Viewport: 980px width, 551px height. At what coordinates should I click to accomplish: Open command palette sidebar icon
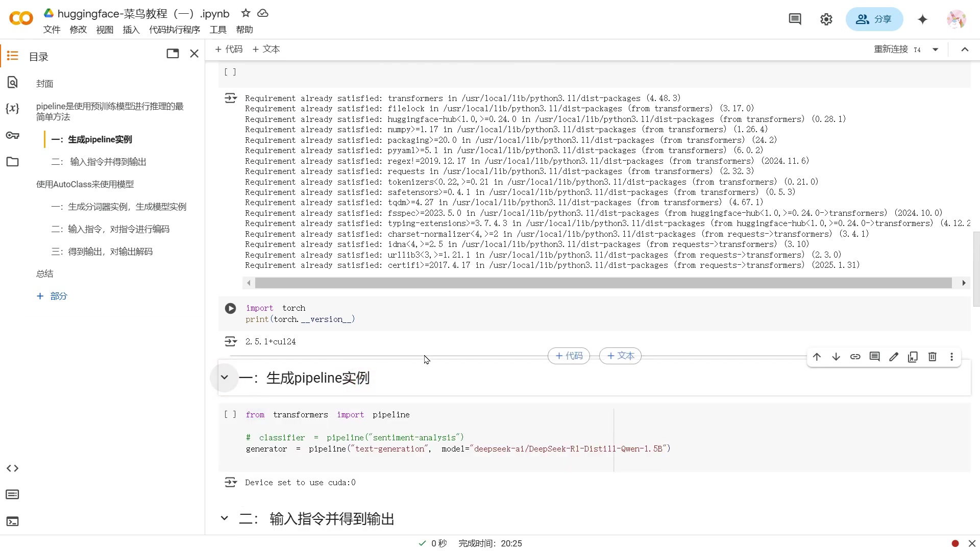pos(13,494)
